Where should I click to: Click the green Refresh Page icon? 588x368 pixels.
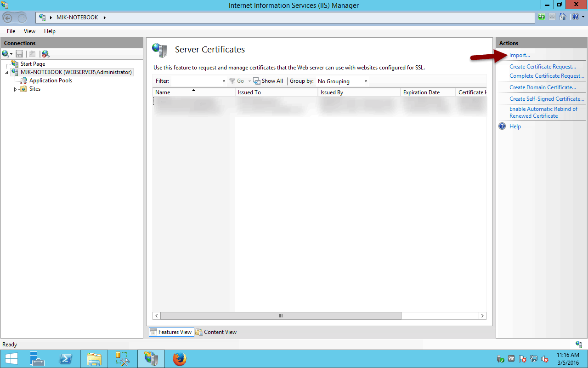542,17
